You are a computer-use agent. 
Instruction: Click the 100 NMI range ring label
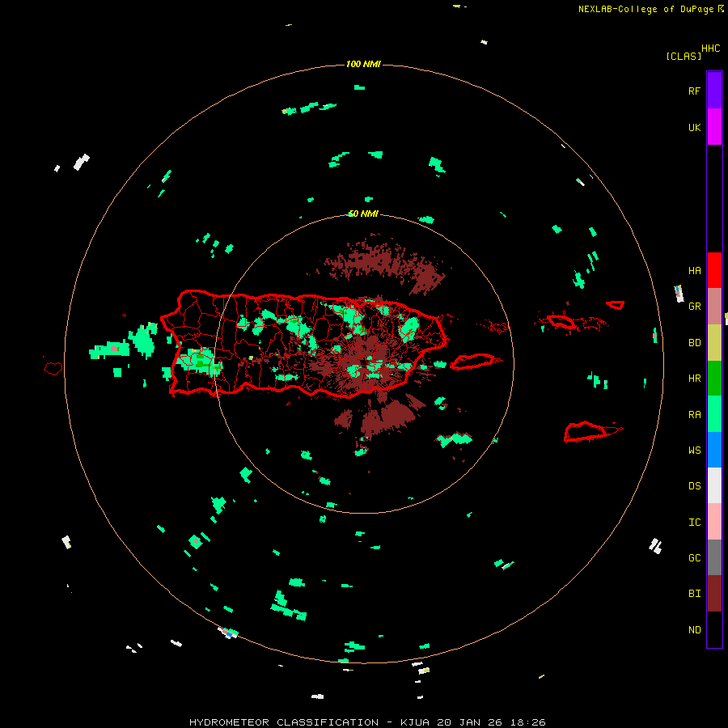[x=363, y=64]
